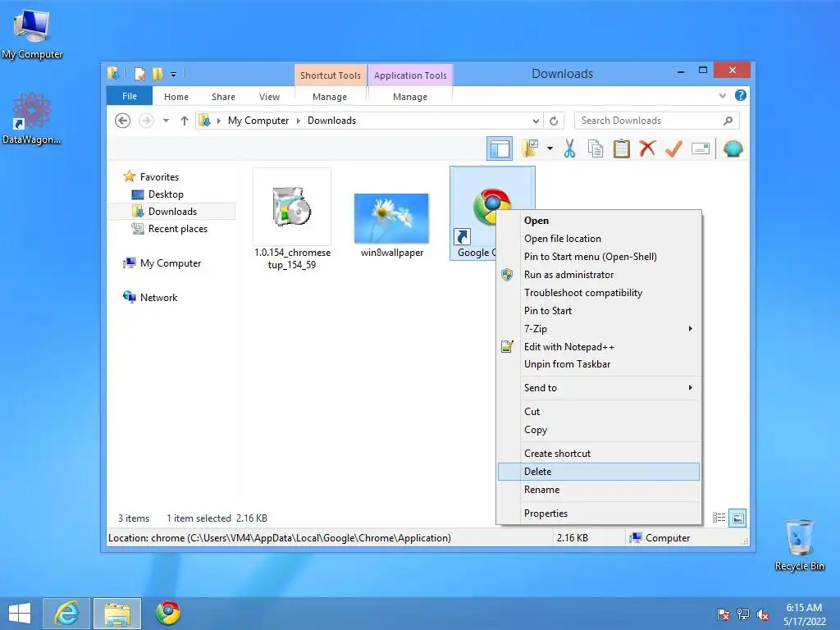Open the Home ribbon tab
This screenshot has height=630, width=840.
coord(176,97)
